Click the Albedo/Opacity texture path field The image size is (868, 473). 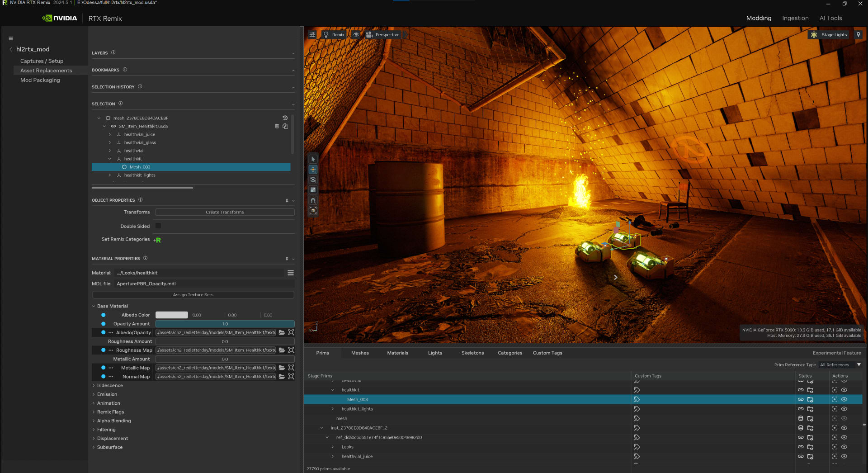pyautogui.click(x=216, y=332)
